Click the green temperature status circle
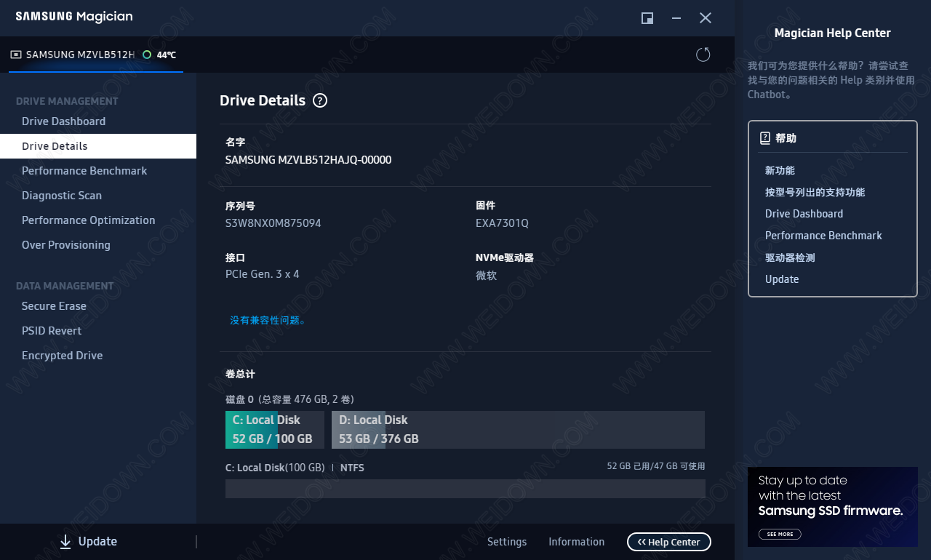Screen dimensions: 931x560 coord(147,55)
